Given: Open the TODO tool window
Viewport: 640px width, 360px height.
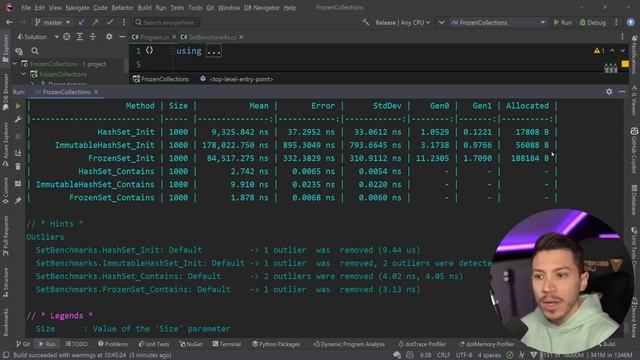Looking at the screenshot, I should (x=76, y=344).
